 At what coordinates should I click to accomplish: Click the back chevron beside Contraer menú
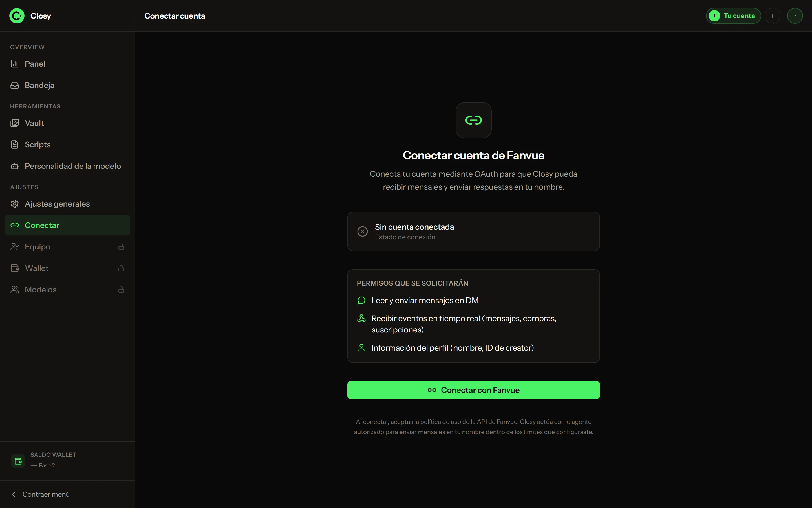pyautogui.click(x=14, y=494)
